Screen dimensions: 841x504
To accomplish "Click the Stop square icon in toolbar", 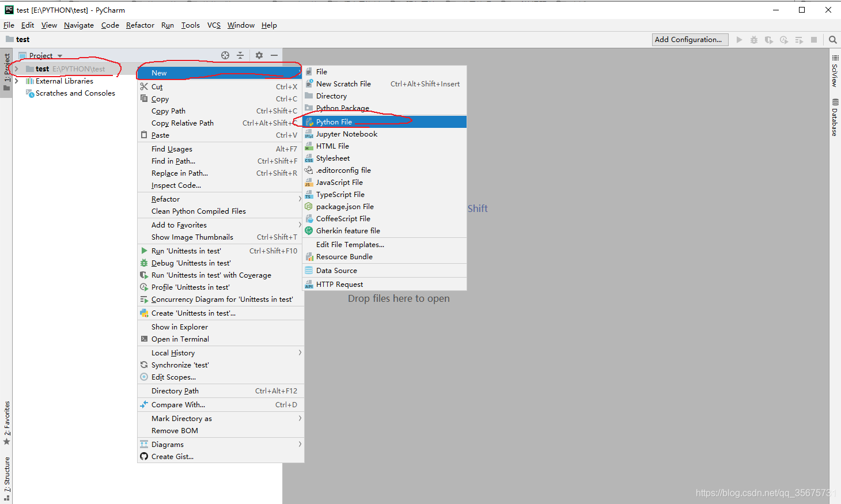I will (814, 40).
